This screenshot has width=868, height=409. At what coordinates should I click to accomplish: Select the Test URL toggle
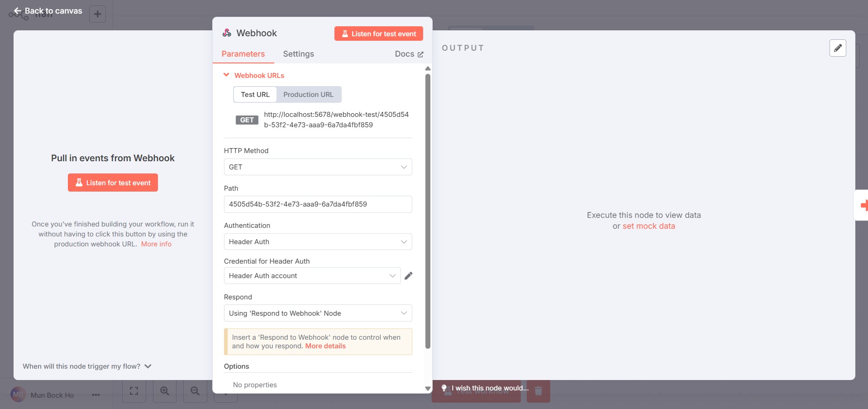[x=255, y=94]
